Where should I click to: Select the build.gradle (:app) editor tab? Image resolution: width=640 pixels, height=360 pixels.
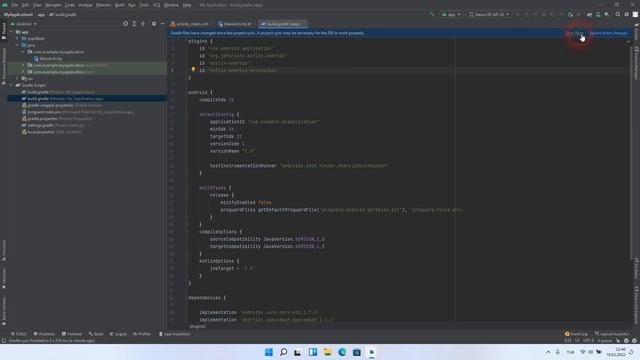pyautogui.click(x=283, y=24)
